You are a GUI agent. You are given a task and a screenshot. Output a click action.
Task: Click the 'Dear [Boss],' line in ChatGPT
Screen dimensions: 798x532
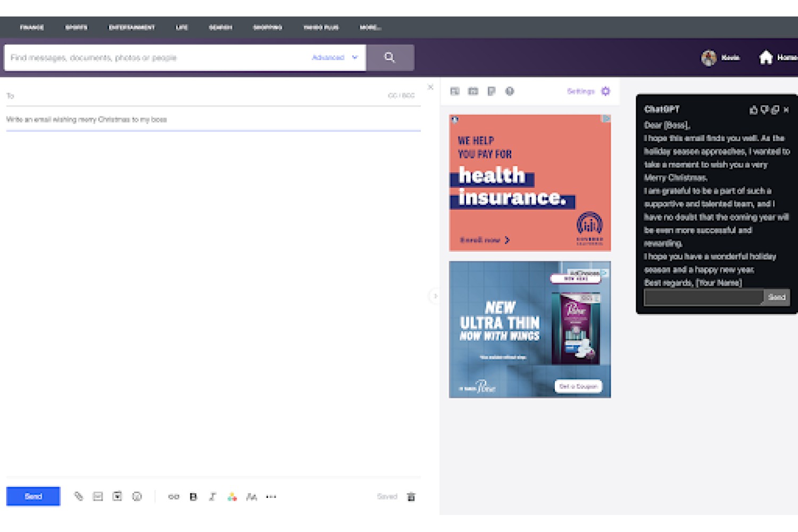tap(667, 125)
